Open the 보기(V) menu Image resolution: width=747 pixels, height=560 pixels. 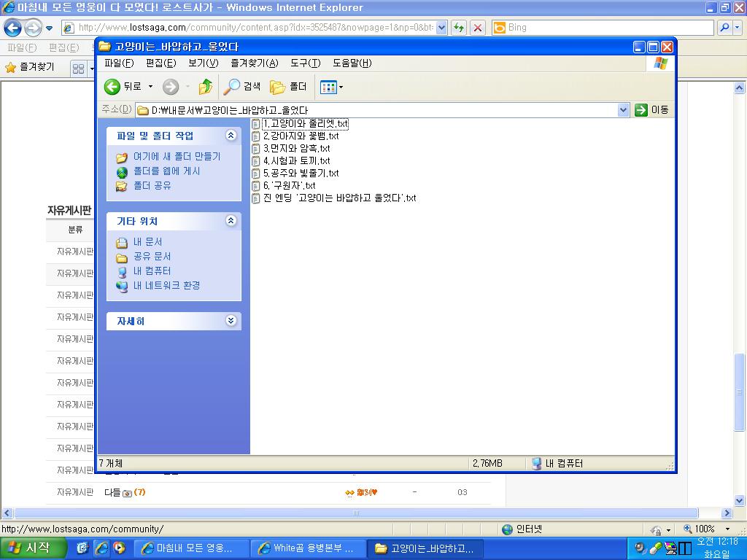point(203,63)
